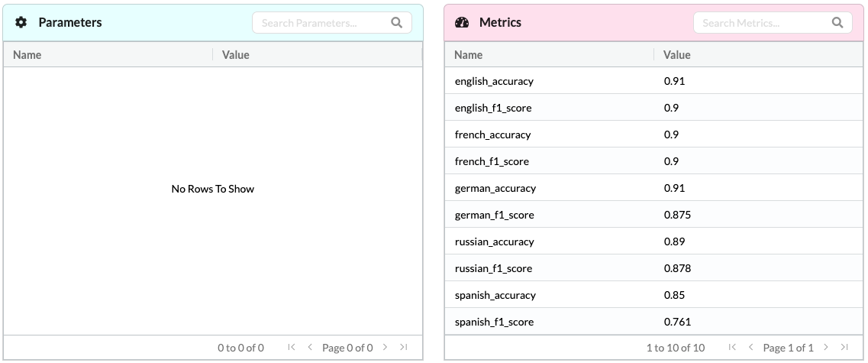The width and height of the screenshot is (868, 363).
Task: Sort Metrics by Value column header
Action: click(x=677, y=55)
